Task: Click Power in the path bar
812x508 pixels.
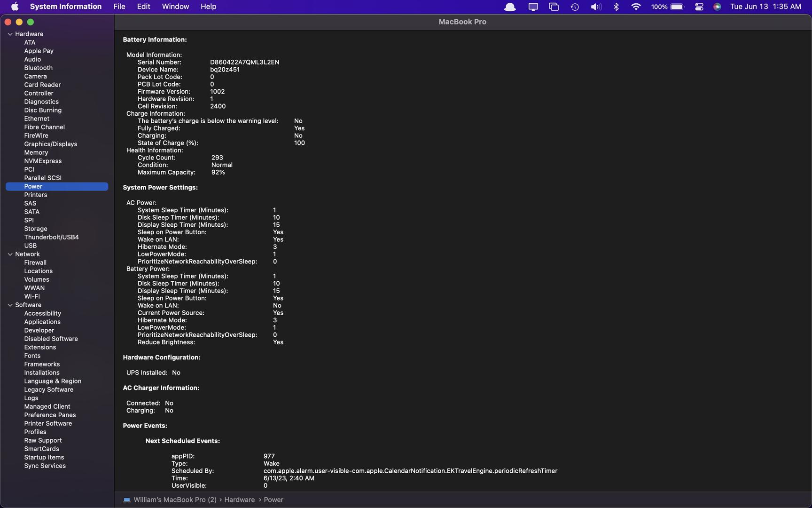Action: [273, 500]
